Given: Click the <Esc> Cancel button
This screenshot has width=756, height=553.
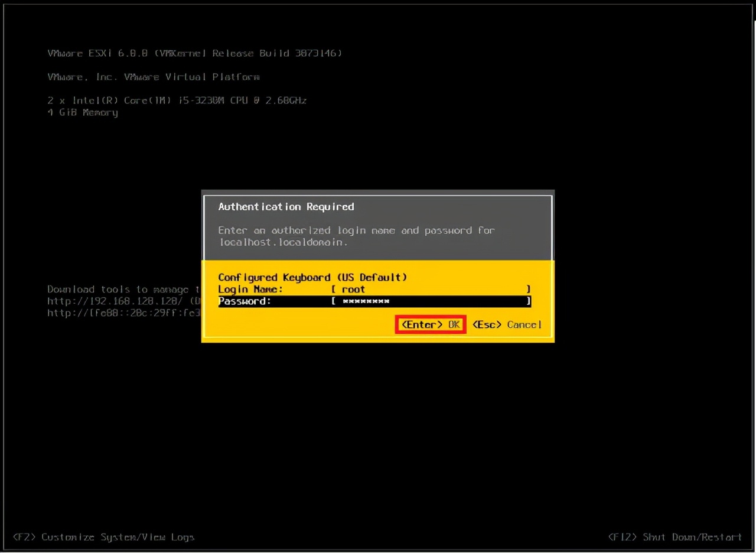Looking at the screenshot, I should (507, 324).
